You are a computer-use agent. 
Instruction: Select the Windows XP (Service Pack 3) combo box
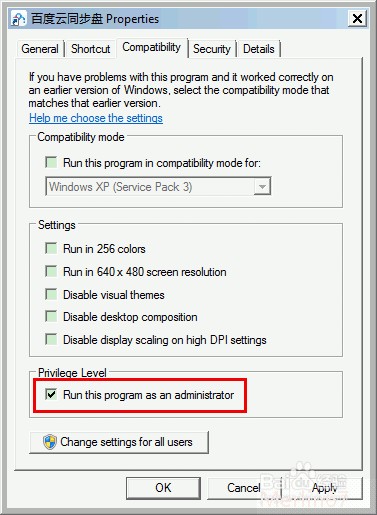[158, 186]
